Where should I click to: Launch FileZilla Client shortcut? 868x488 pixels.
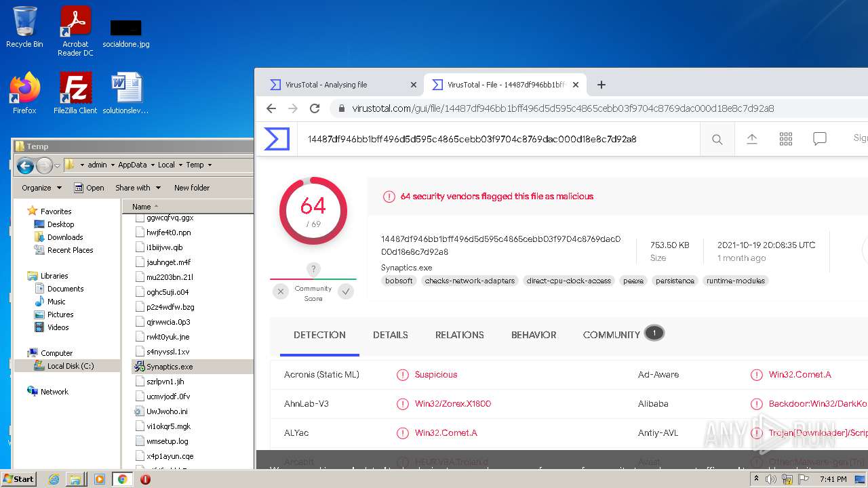click(75, 93)
